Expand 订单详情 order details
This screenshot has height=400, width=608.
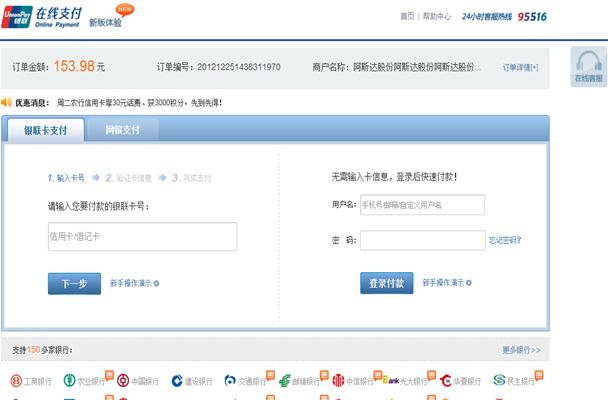tap(520, 67)
